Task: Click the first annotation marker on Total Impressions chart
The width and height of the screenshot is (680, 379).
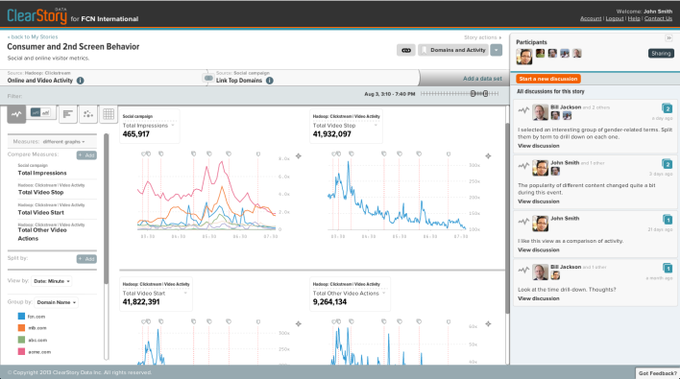Action: 144,154
